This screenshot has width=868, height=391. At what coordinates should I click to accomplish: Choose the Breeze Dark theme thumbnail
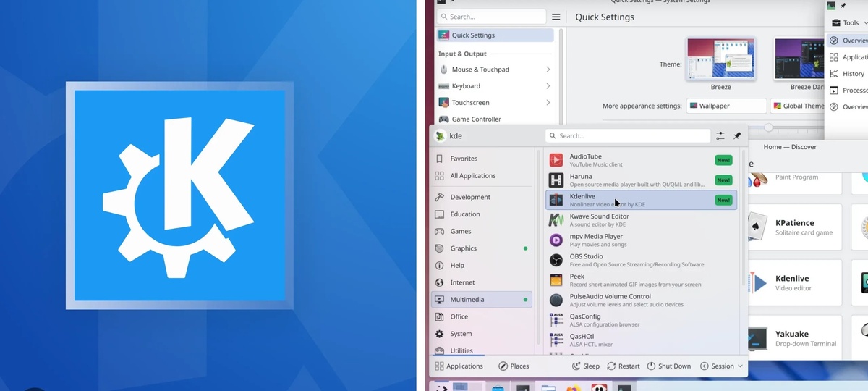pyautogui.click(x=799, y=59)
